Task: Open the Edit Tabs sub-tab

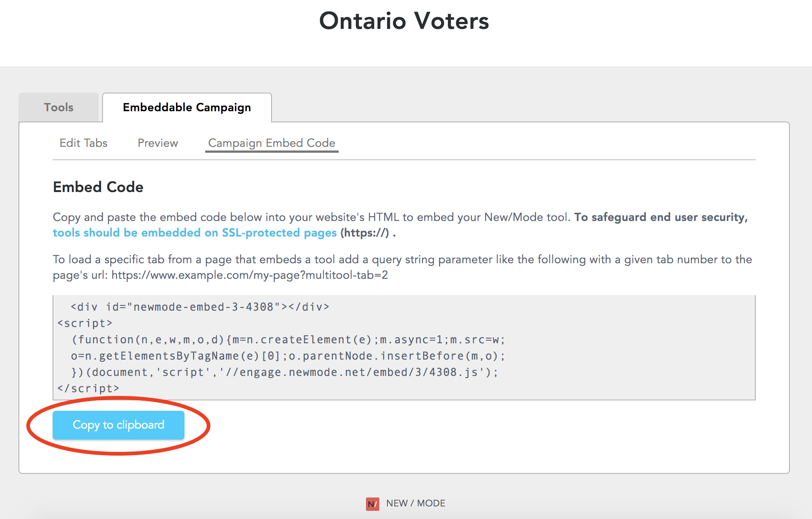Action: pos(83,143)
